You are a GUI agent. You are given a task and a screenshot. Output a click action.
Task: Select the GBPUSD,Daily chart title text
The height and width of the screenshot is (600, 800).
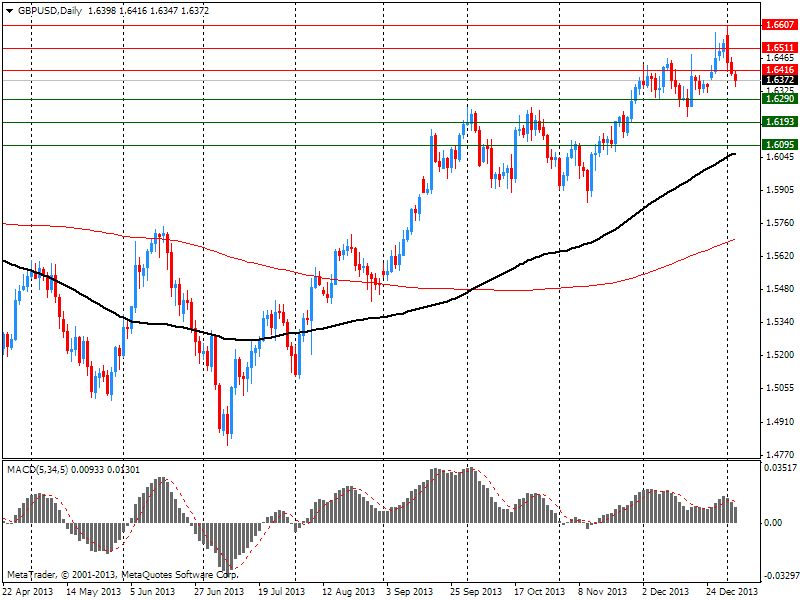tap(49, 11)
